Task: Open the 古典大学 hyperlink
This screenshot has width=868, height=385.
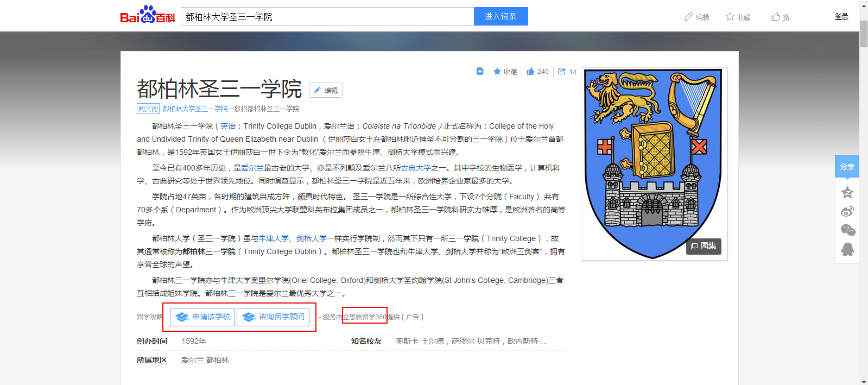Action: point(416,168)
